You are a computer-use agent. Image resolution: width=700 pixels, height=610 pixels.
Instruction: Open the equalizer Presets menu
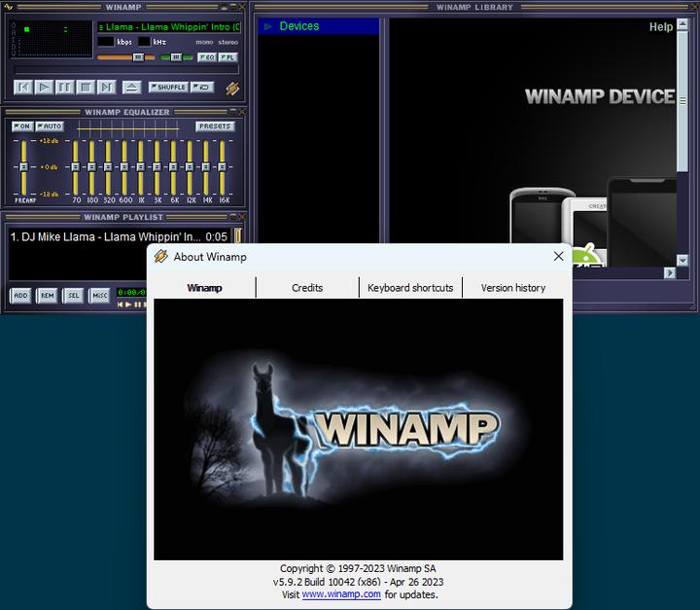click(x=215, y=126)
